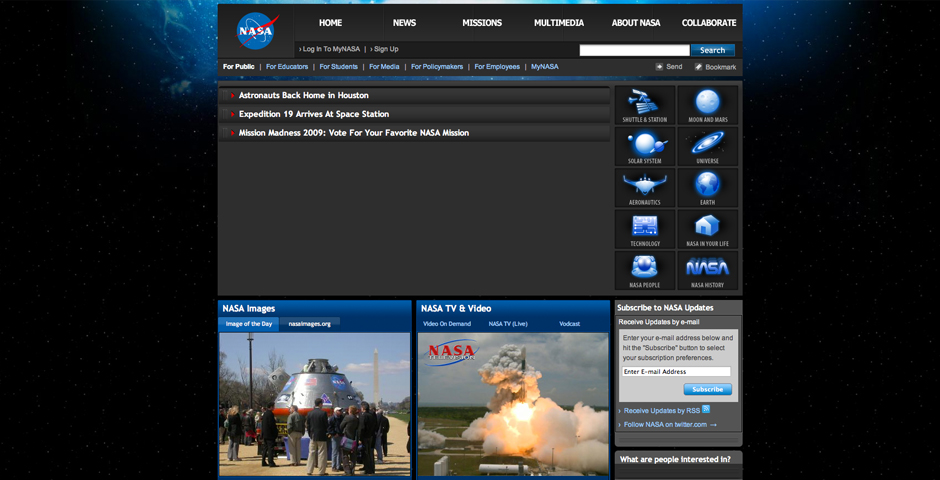Viewport: 940px width, 480px height.
Task: Select the Technology circuit icon
Action: 644,229
